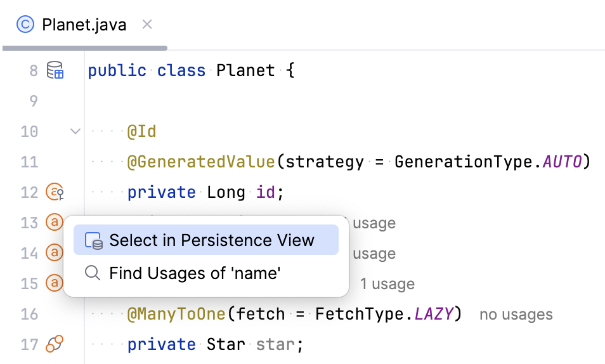
Task: Click the Planet class name in the declaration
Action: (245, 70)
